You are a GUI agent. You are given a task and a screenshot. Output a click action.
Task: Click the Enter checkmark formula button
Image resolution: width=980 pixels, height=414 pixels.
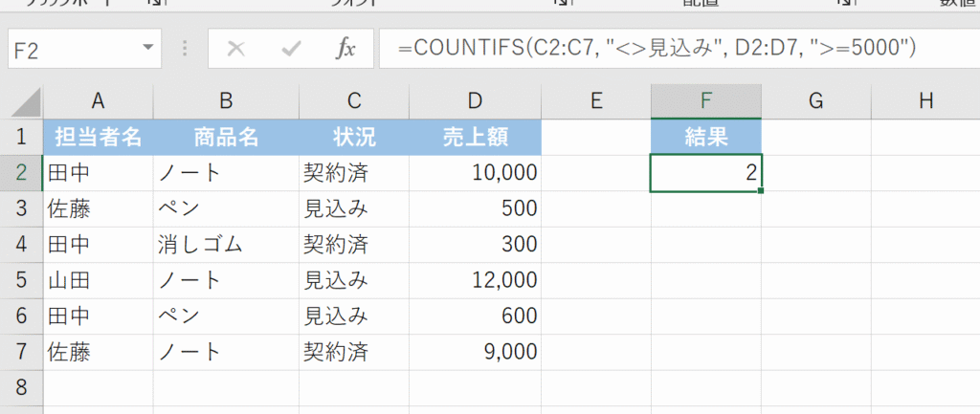click(291, 49)
